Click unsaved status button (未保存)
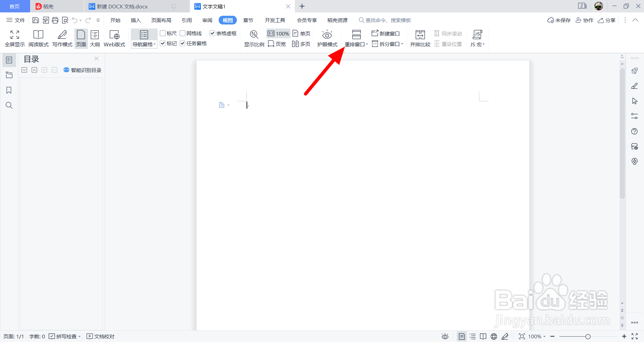Screen dimensions: 644x342 pos(559,20)
